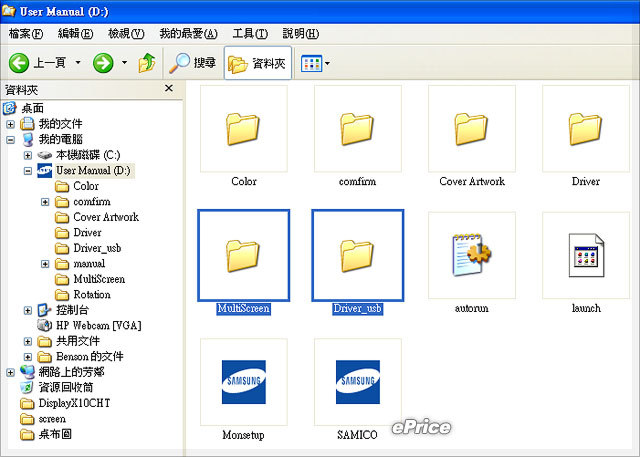Select MultiScreen folder in tree
The image size is (640, 457).
tap(99, 279)
